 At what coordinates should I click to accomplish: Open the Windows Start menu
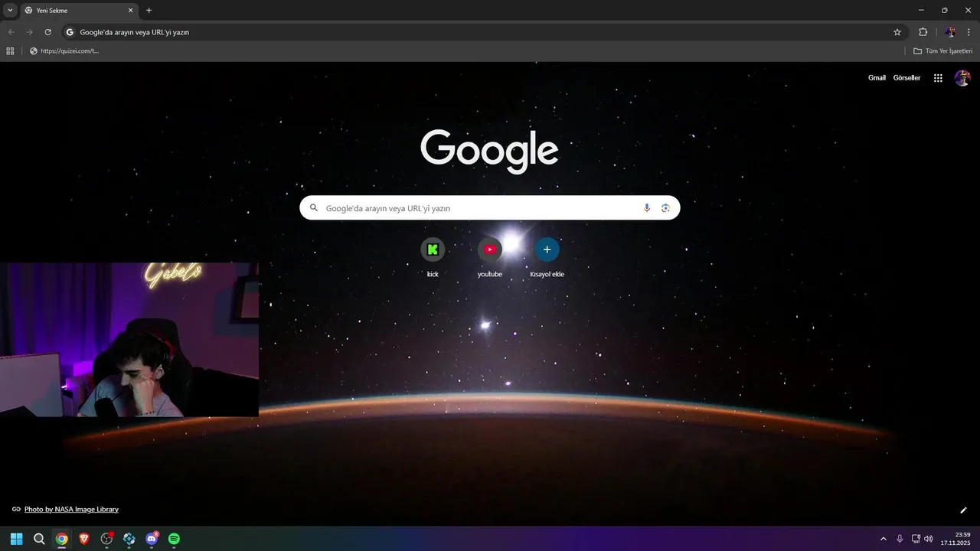pyautogui.click(x=17, y=539)
